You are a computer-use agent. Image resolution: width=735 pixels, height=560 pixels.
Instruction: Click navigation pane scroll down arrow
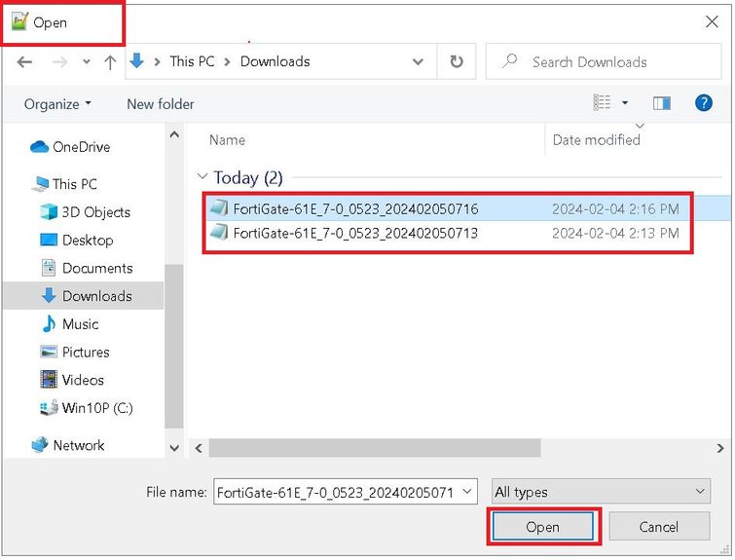click(174, 448)
